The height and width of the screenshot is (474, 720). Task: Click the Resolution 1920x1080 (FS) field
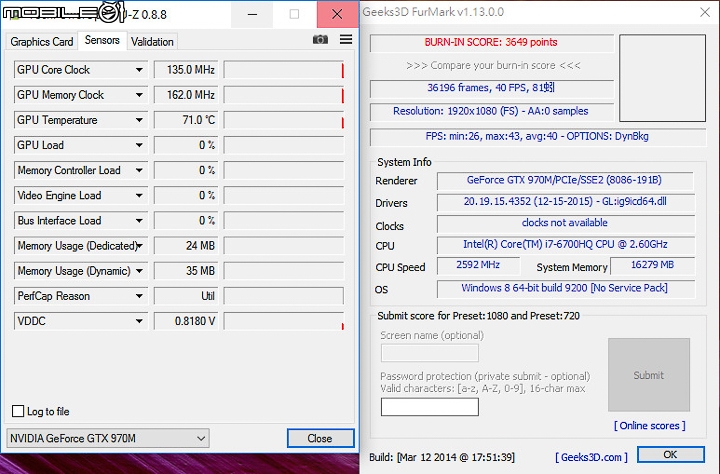(x=492, y=112)
